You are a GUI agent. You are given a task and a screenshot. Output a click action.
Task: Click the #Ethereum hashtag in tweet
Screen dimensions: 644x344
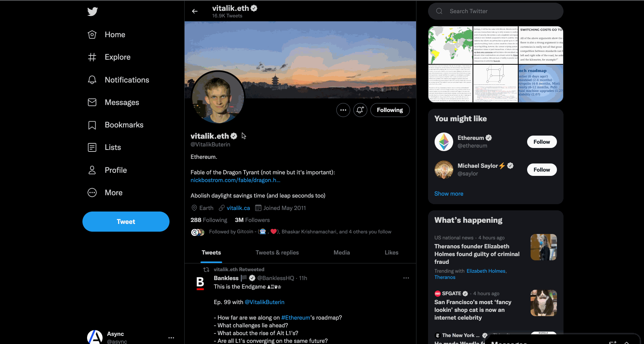[296, 318]
